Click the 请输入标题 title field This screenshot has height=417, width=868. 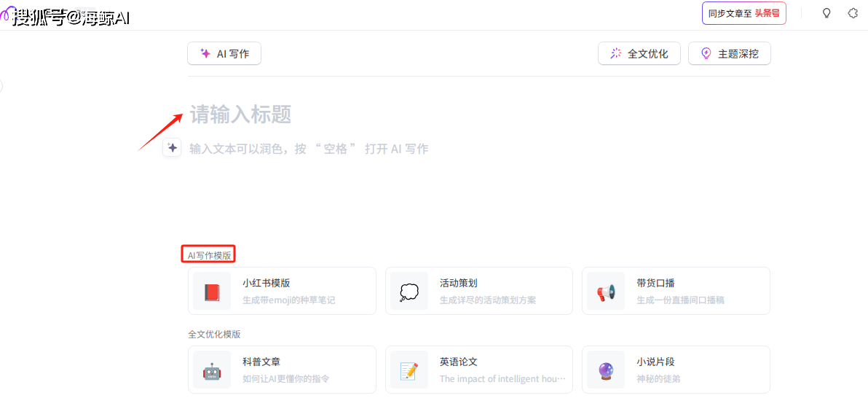[241, 114]
